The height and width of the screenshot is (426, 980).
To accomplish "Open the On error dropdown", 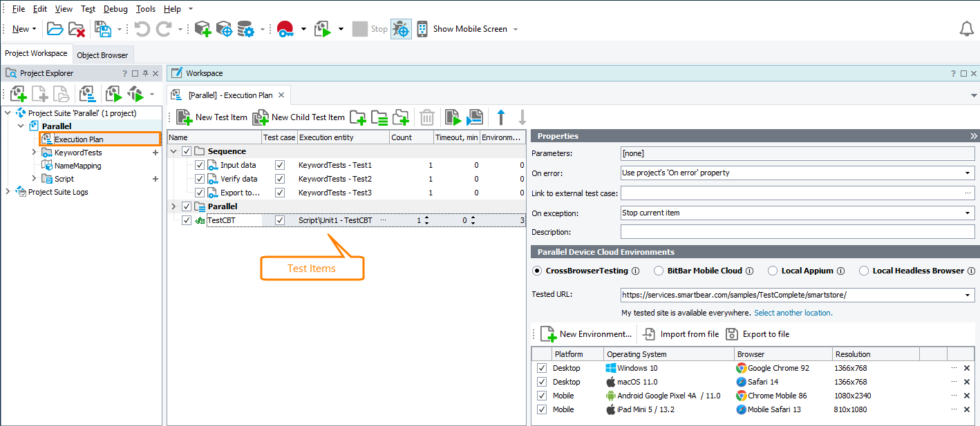I will coord(968,173).
